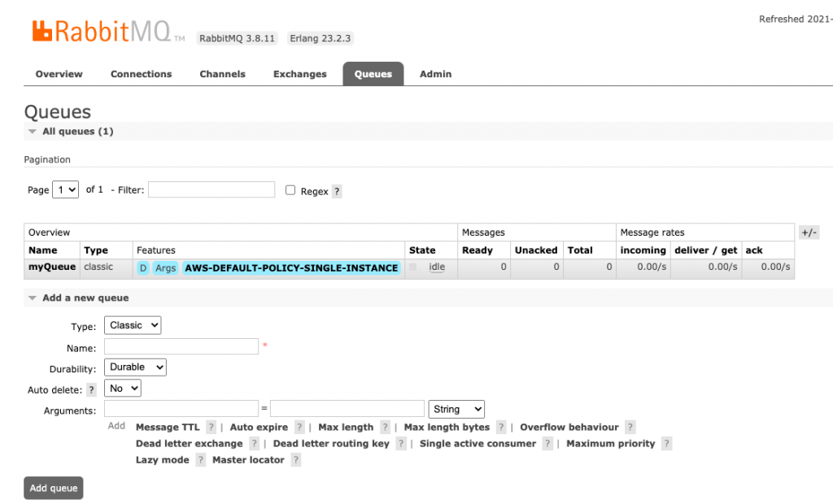Image resolution: width=833 pixels, height=504 pixels.
Task: Click the RabbitMQ 3.8.11 version label
Action: 237,38
